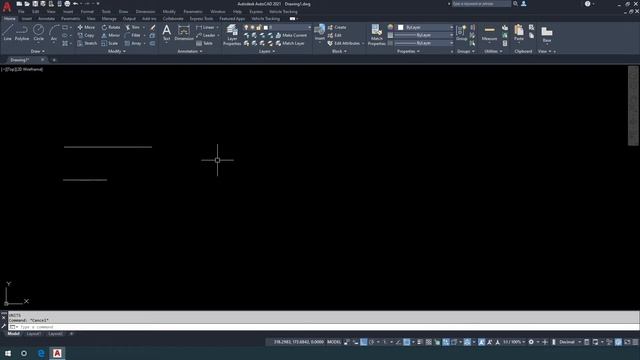Toggle object snap in status bar
The height and width of the screenshot is (360, 640).
(x=407, y=342)
